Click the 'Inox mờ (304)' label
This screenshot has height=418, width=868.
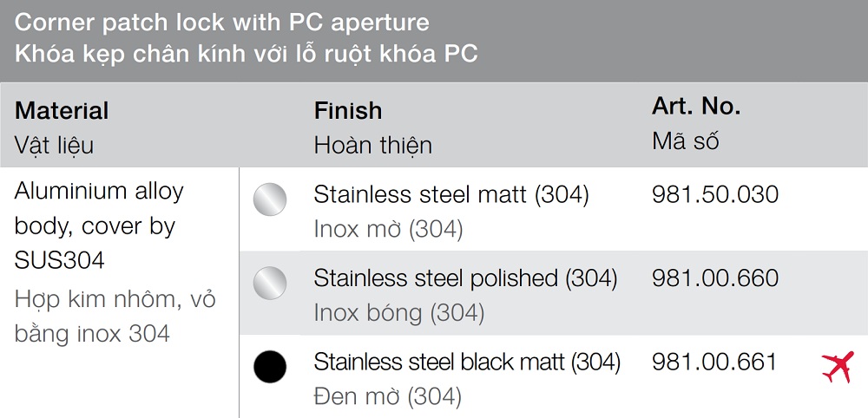[388, 229]
